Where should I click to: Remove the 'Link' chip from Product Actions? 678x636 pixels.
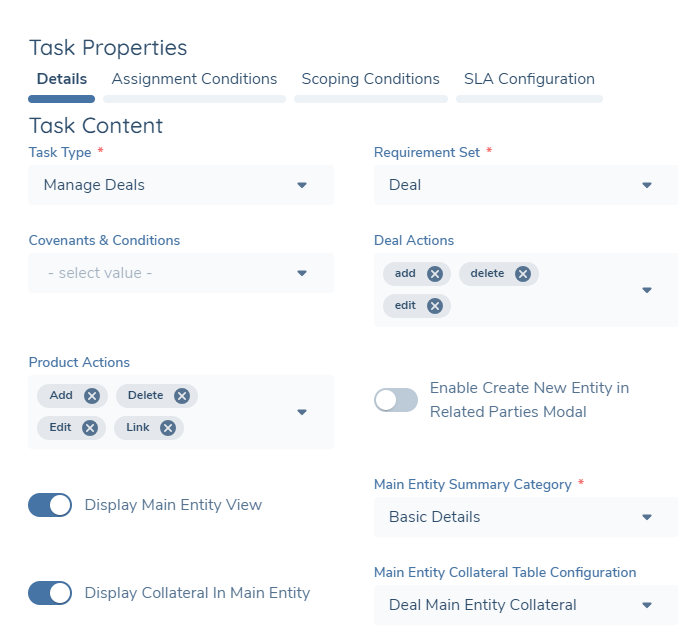coord(167,428)
